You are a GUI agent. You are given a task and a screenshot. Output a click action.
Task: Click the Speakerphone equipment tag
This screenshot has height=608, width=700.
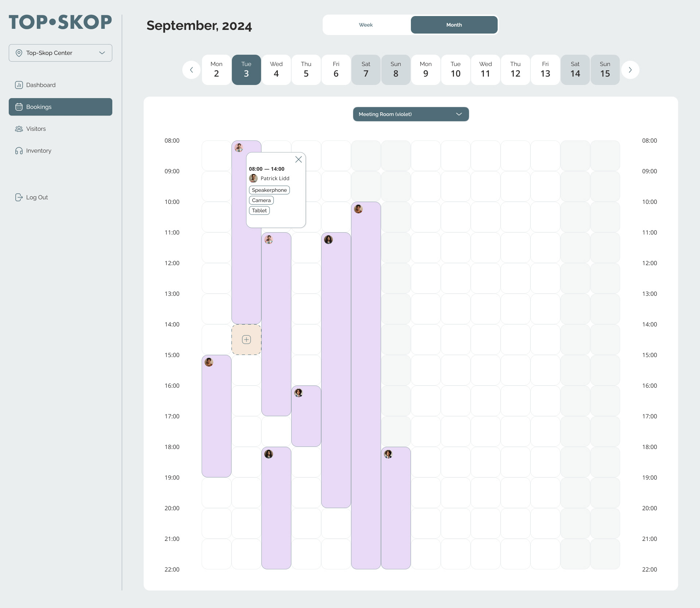[269, 190]
